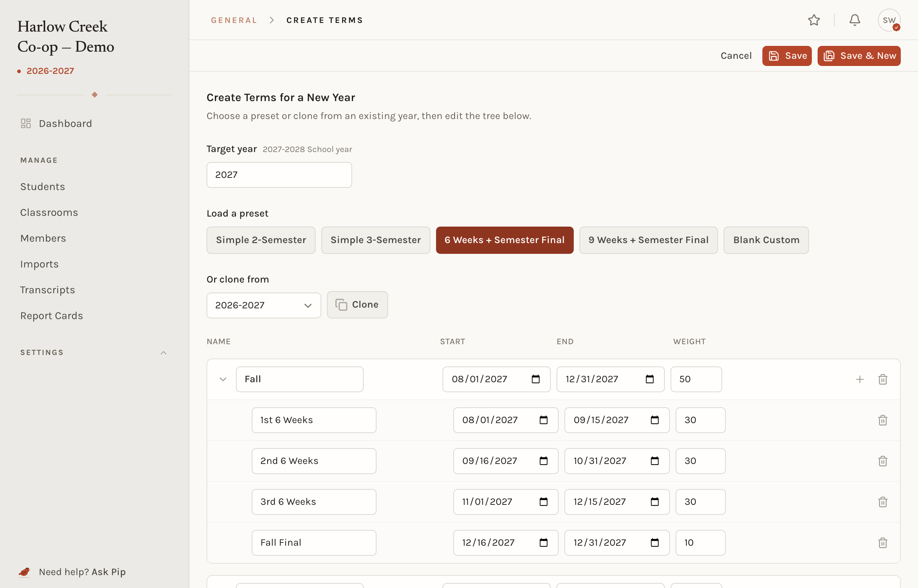918x588 pixels.
Task: Edit the 1st 6 Weeks weight field
Action: 700,420
